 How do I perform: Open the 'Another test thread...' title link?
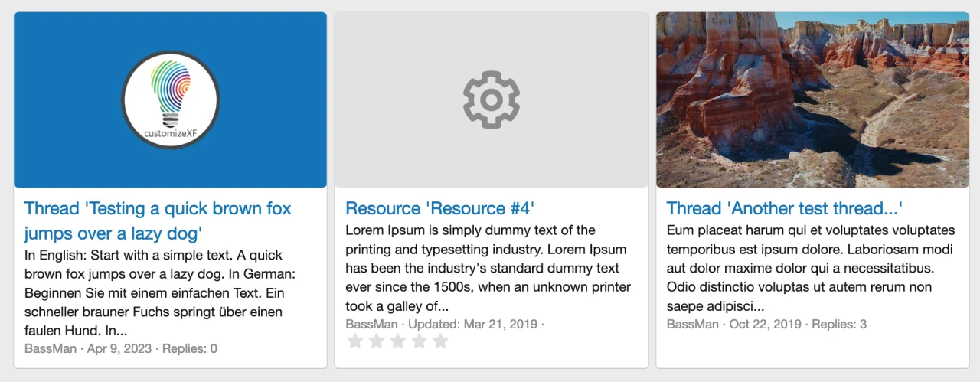(785, 208)
